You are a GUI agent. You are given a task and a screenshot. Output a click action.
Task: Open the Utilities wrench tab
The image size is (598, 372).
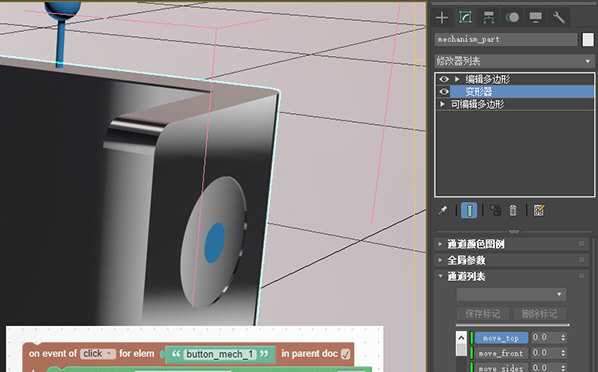point(559,17)
